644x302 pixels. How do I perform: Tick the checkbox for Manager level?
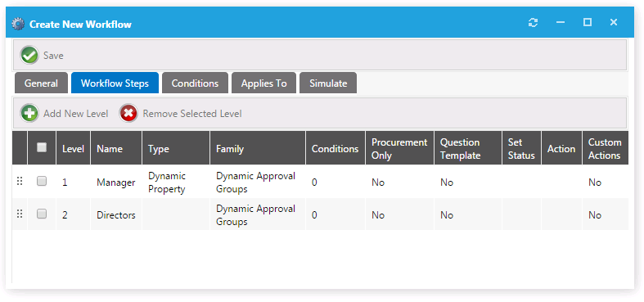(42, 181)
